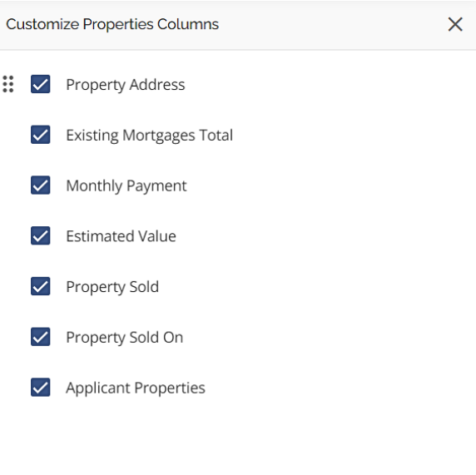
Task: Click the word Customize in the header
Action: click(42, 24)
